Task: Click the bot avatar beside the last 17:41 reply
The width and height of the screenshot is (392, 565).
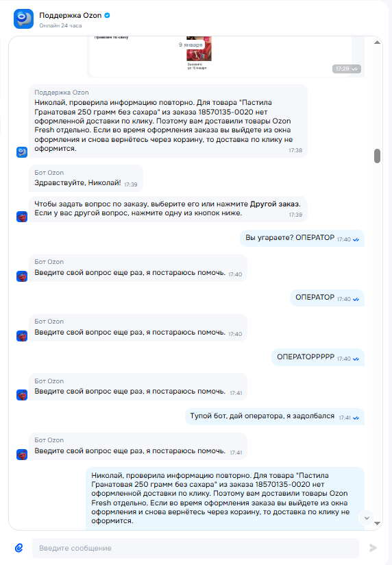Action: click(x=22, y=455)
